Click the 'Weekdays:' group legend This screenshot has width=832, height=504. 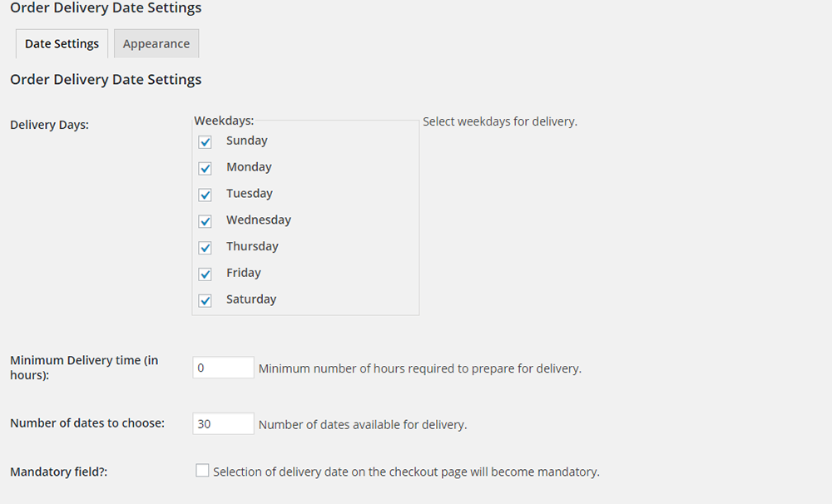(x=224, y=121)
